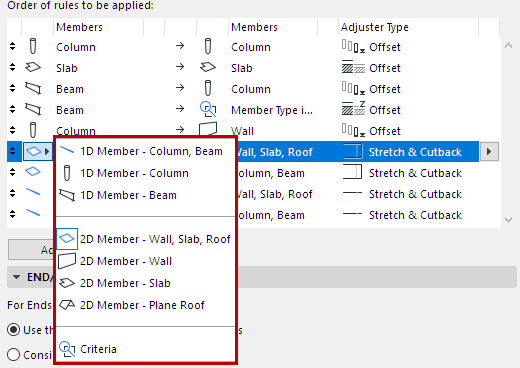Choose 1D Member - Beam from popup
This screenshot has height=368, width=520.
tap(146, 195)
